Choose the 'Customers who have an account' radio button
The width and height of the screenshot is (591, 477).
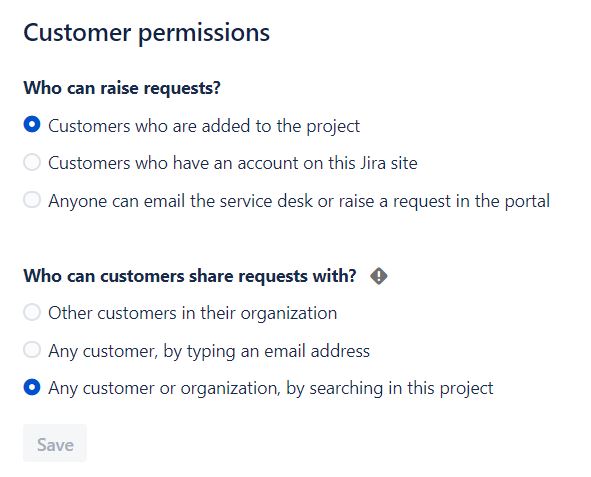coord(32,162)
